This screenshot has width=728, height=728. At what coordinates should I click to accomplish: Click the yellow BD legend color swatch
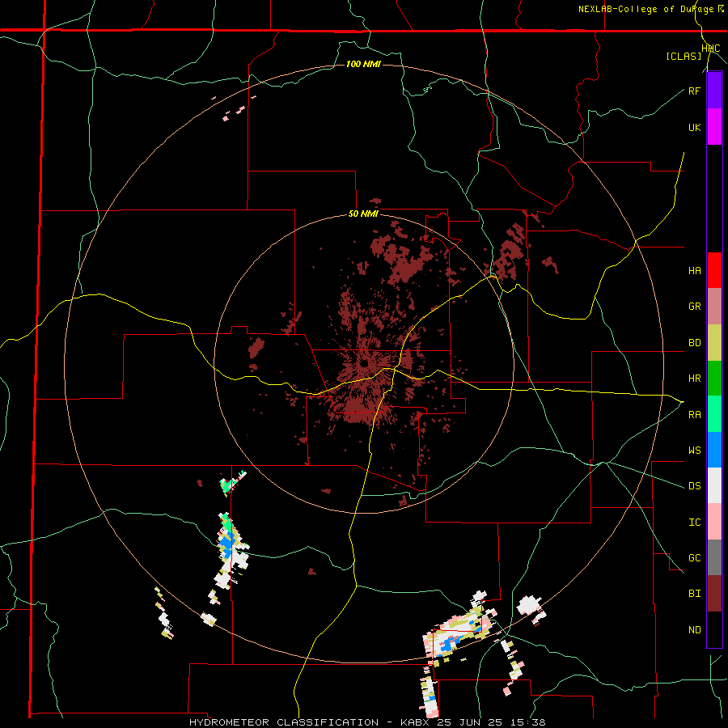click(714, 343)
